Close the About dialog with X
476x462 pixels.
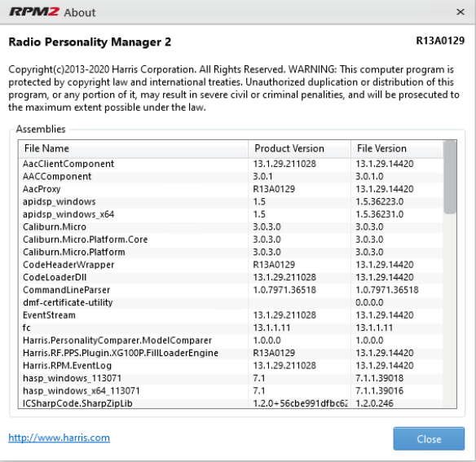pos(461,12)
